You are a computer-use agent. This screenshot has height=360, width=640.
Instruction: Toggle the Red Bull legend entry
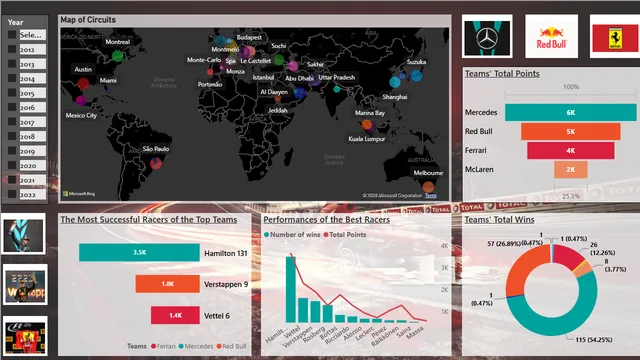[231, 346]
